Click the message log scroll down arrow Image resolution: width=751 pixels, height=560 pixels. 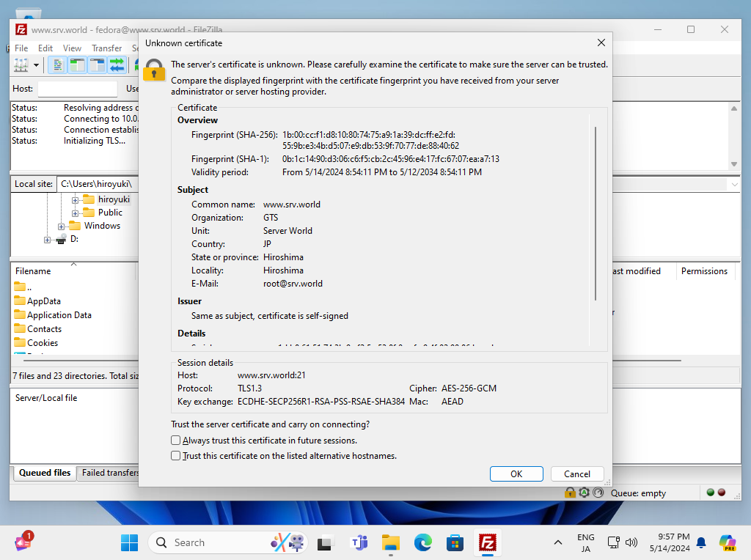pos(733,164)
